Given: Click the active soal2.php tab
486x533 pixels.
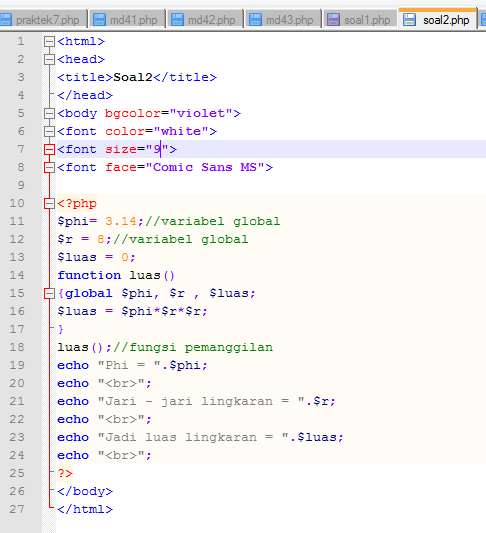Looking at the screenshot, I should [438, 19].
